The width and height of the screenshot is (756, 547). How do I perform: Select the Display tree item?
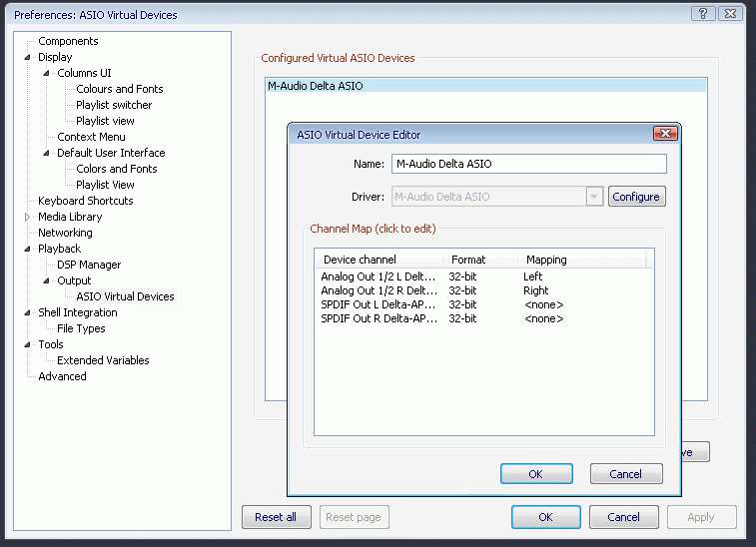(x=55, y=57)
